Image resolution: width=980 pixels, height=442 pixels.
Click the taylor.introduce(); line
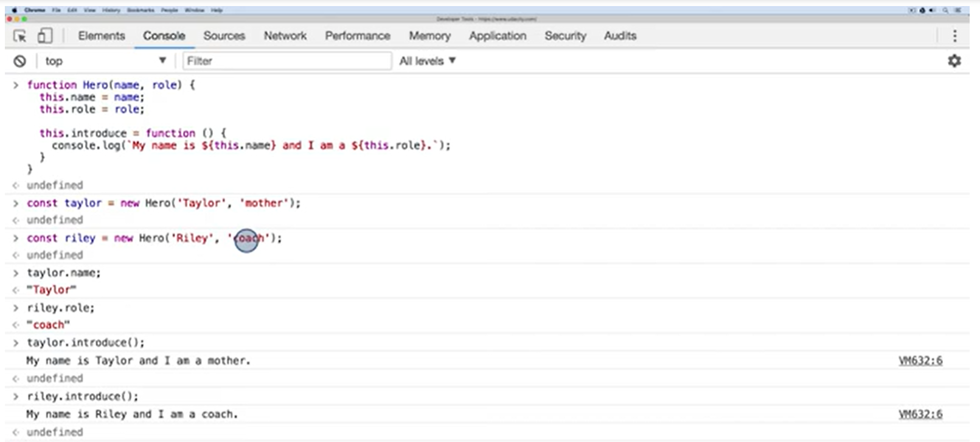click(86, 343)
